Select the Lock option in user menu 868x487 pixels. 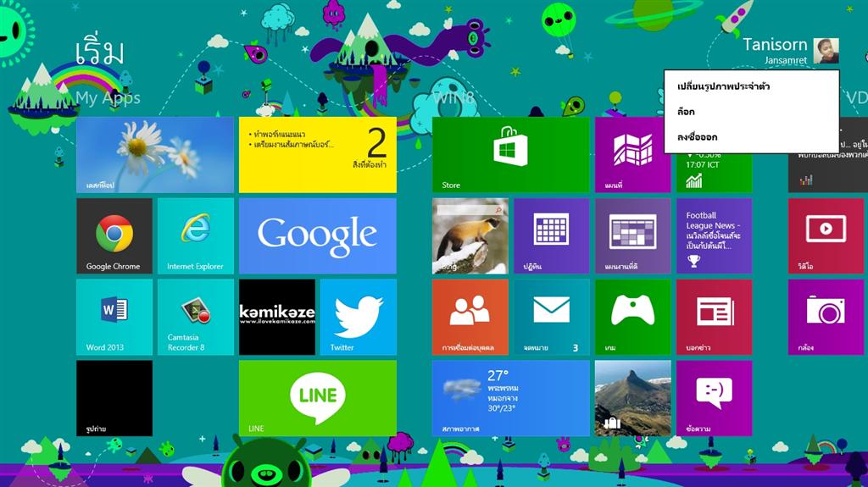751,112
